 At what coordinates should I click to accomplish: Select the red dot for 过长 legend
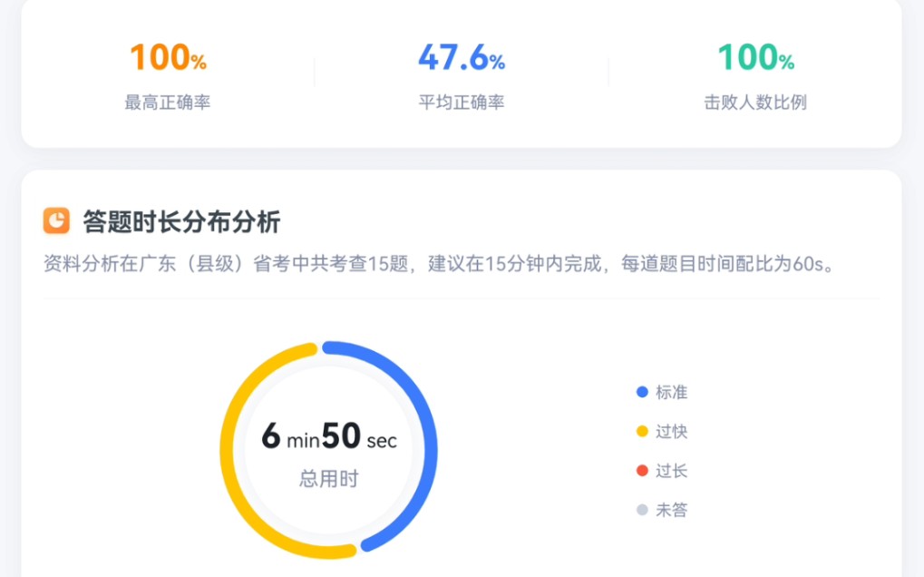tap(643, 471)
